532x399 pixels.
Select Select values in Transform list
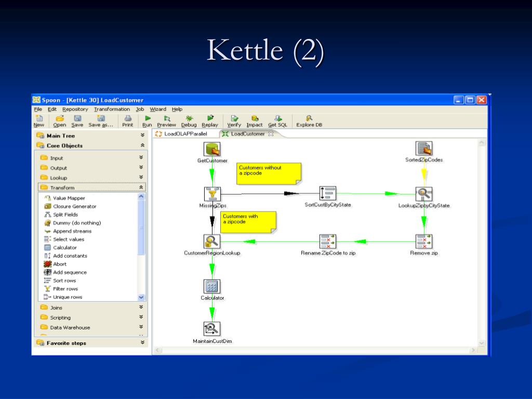(x=69, y=239)
